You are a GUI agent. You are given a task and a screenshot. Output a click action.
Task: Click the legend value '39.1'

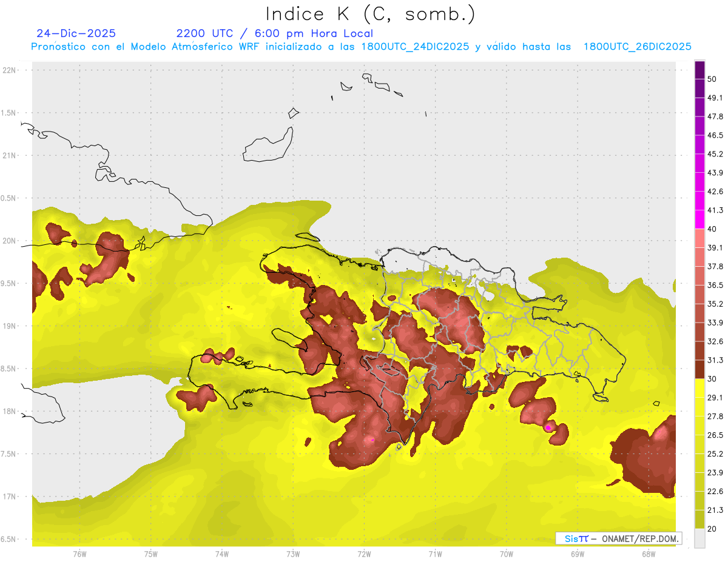[x=715, y=248]
